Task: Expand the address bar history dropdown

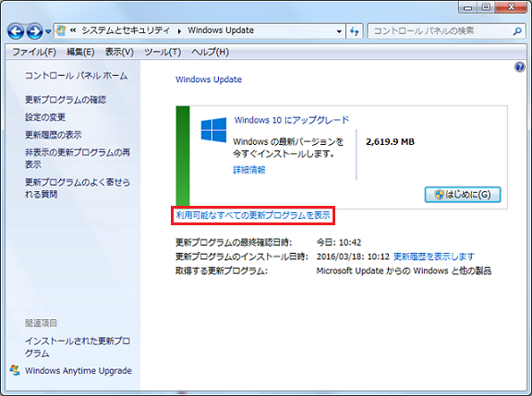Action: click(339, 31)
